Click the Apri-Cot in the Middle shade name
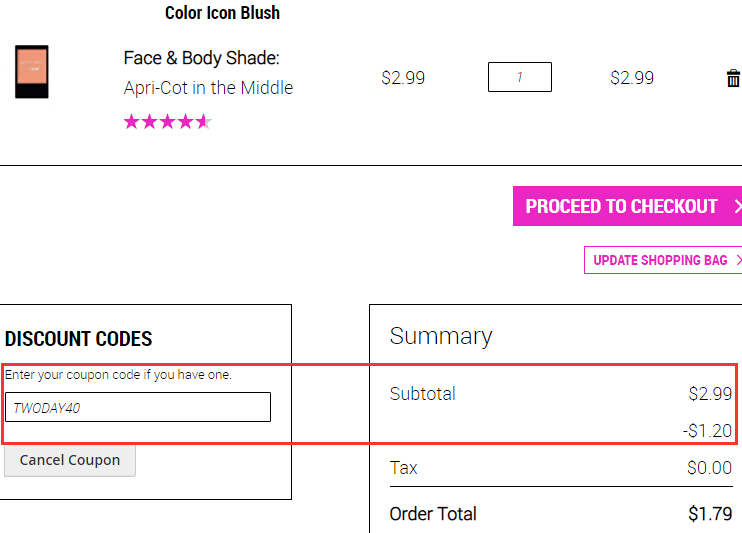Image resolution: width=742 pixels, height=533 pixels. [x=208, y=88]
